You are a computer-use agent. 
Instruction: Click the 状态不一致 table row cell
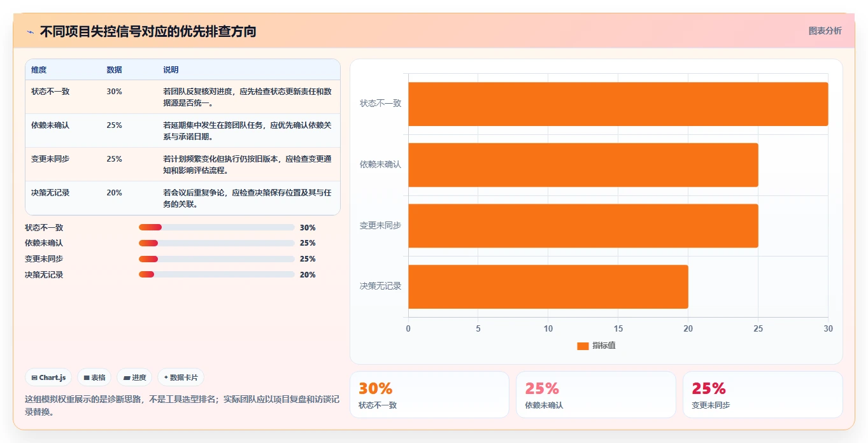pos(50,92)
